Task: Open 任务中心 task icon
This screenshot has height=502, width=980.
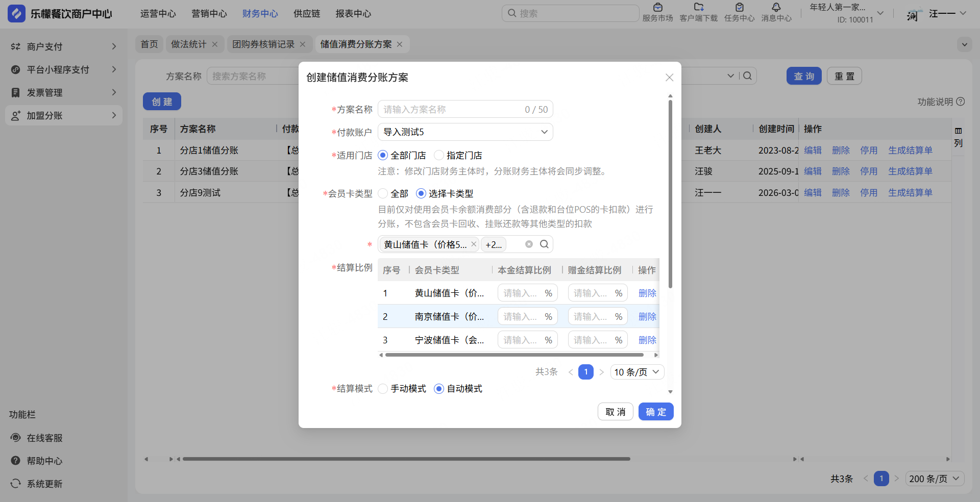Action: pyautogui.click(x=739, y=8)
